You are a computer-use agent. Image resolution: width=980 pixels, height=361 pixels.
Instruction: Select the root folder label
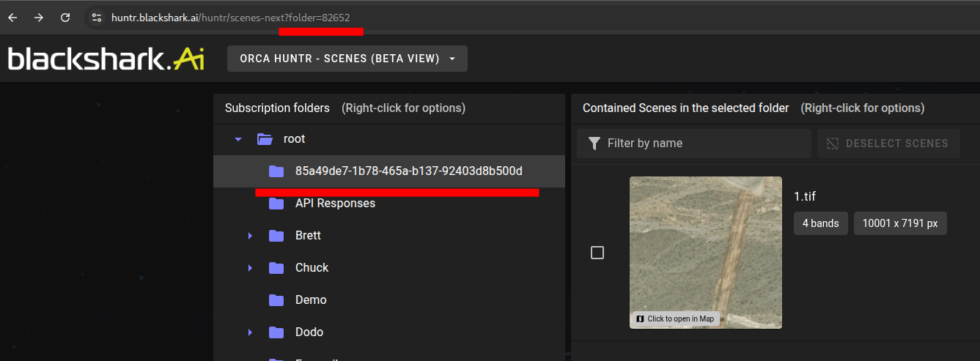(294, 139)
